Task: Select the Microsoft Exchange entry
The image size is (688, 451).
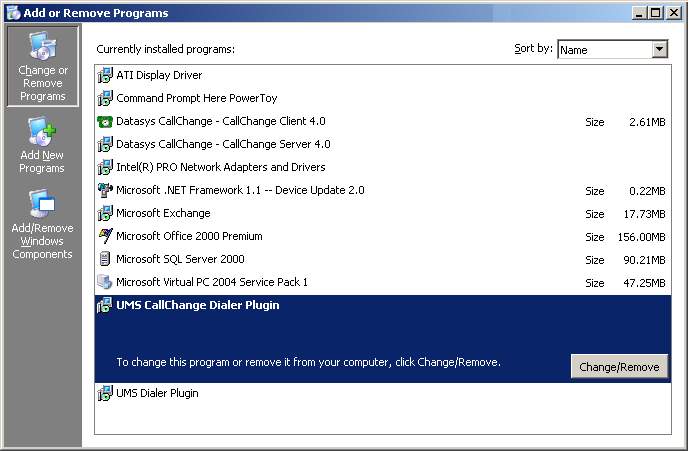Action: 383,213
